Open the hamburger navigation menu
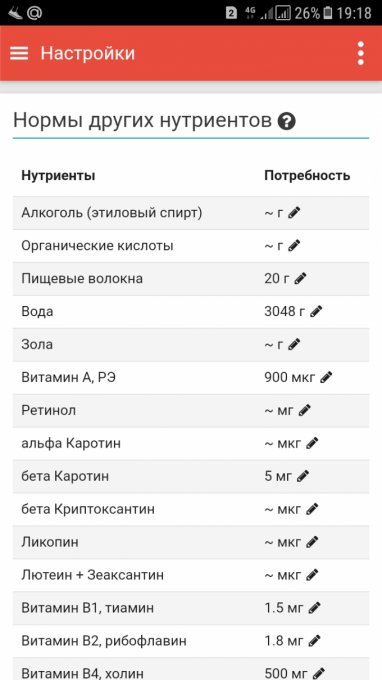 [19, 53]
